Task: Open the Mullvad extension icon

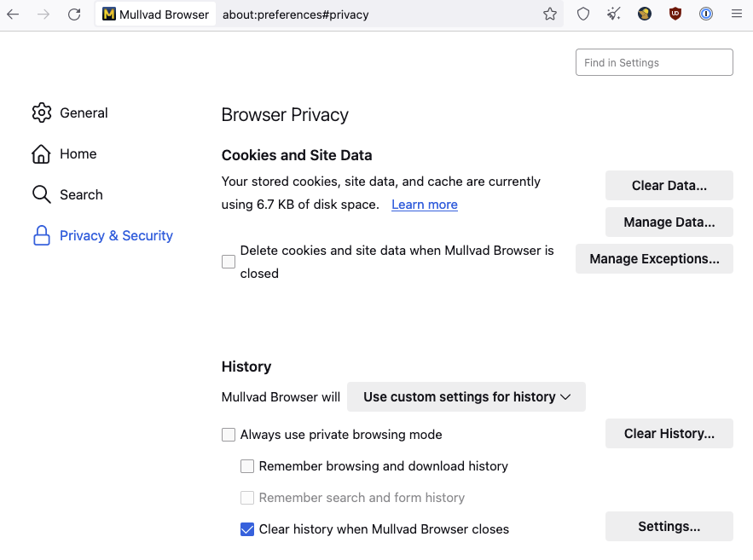Action: click(x=645, y=14)
